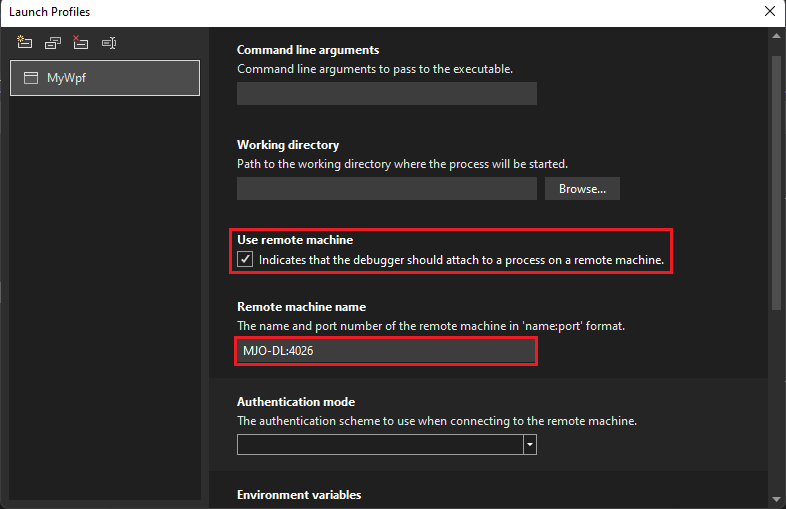Viewport: 786px width, 509px height.
Task: Rename the selected launch profile
Action: click(x=109, y=43)
